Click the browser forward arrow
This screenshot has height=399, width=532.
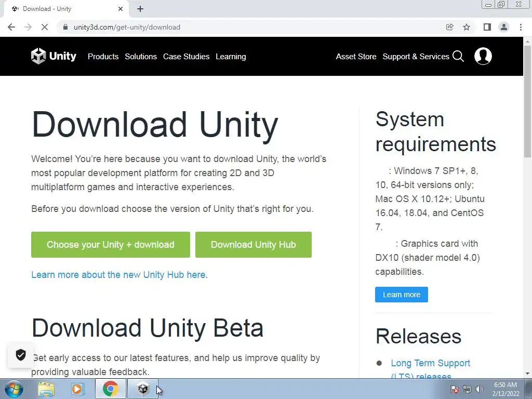tap(28, 27)
